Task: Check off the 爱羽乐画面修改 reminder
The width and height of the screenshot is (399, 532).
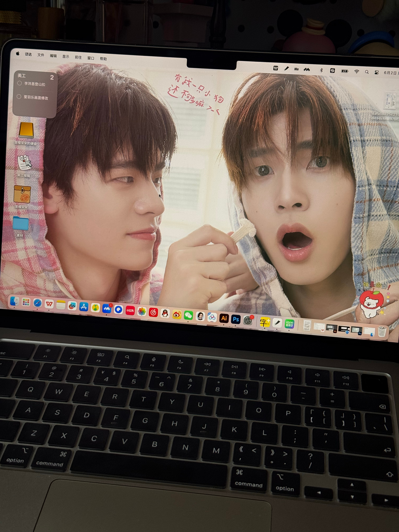Action: (19, 96)
